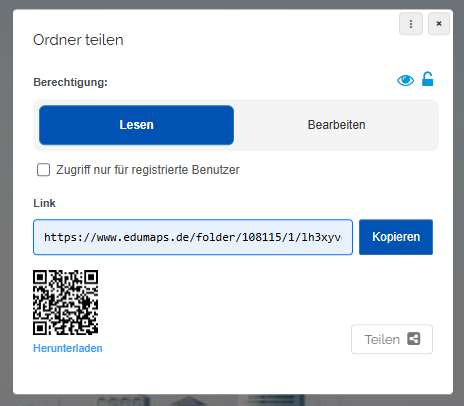Switch permission to Bearbeiten
464x406 pixels.
[336, 125]
